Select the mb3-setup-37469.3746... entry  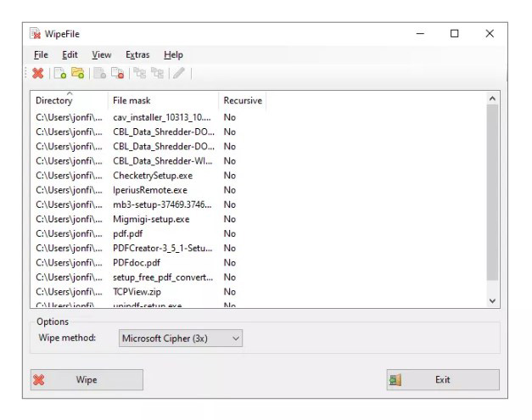click(x=162, y=204)
